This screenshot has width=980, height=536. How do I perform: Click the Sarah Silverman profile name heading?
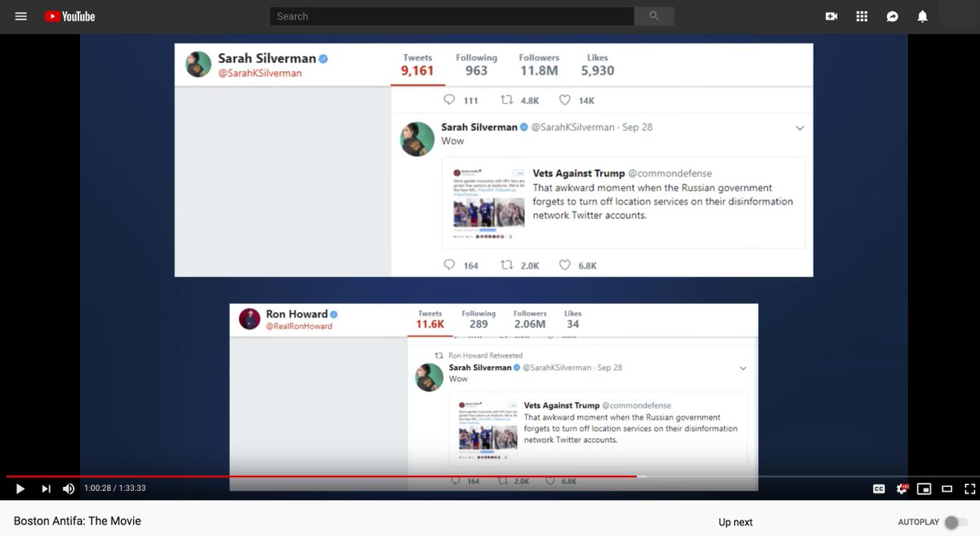pyautogui.click(x=267, y=59)
